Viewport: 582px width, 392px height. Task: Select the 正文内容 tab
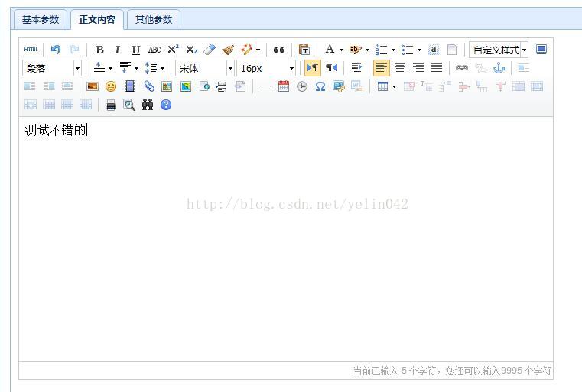(97, 20)
